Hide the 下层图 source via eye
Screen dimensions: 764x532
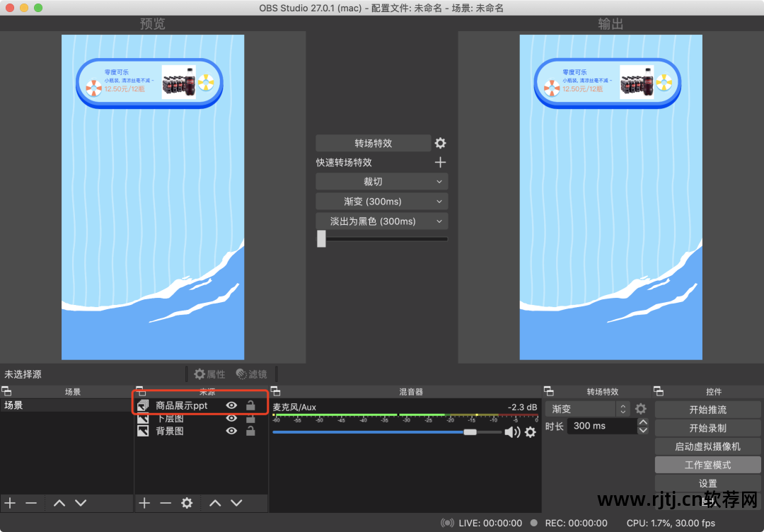[231, 419]
